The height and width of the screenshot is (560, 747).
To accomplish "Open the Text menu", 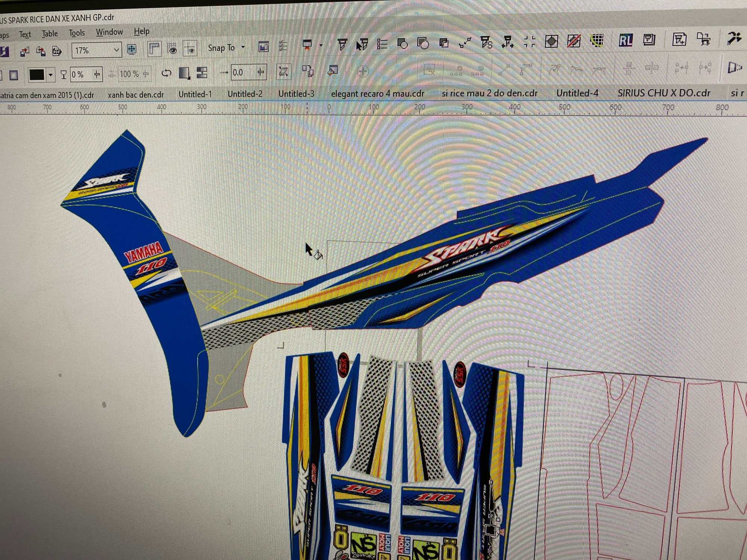I will (x=25, y=34).
